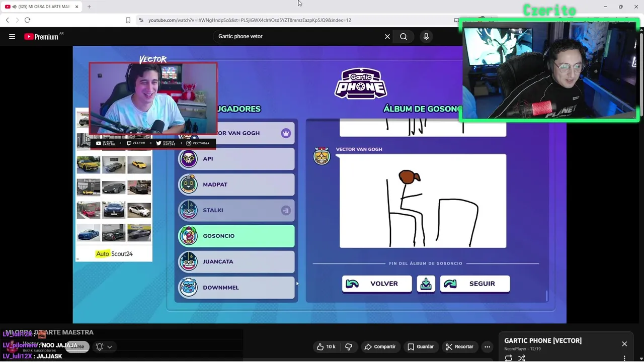The width and height of the screenshot is (644, 362).
Task: Select GOSONCIO in the players list
Action: pyautogui.click(x=236, y=236)
